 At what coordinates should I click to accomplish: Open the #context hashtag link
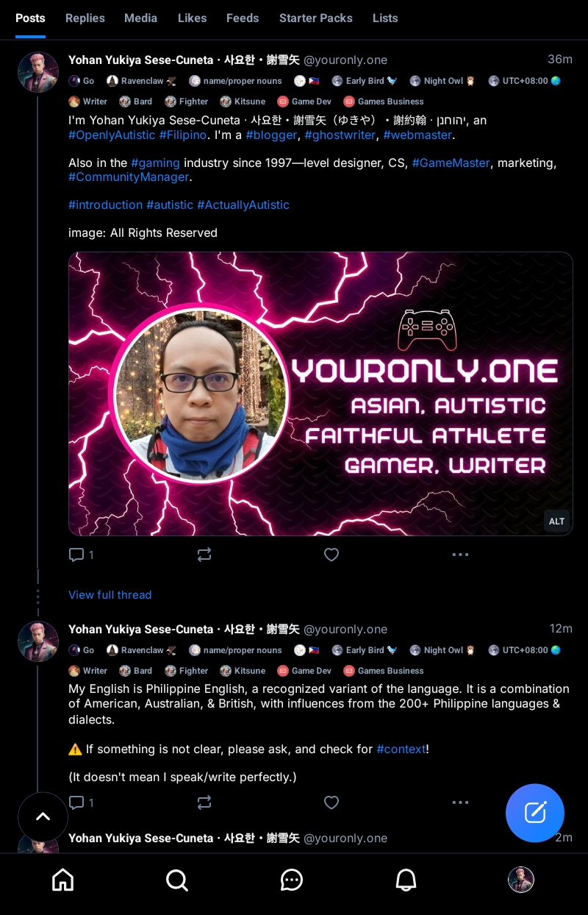click(x=401, y=749)
